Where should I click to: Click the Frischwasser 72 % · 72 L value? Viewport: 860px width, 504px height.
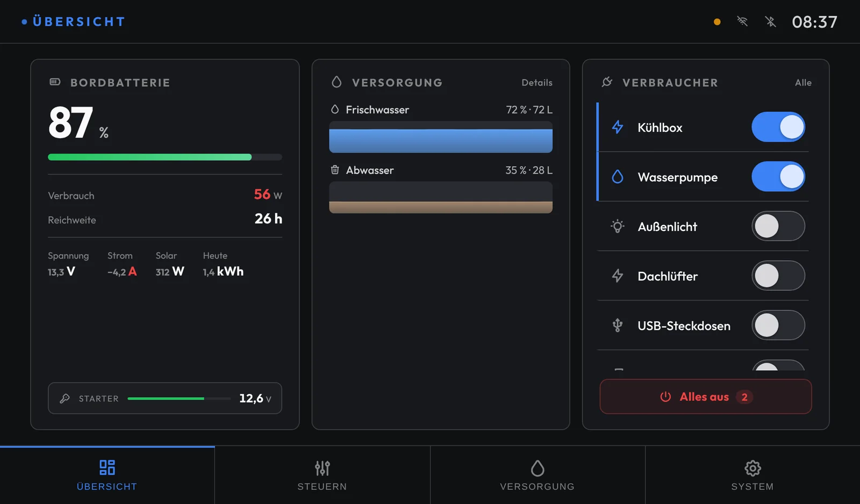pos(529,110)
